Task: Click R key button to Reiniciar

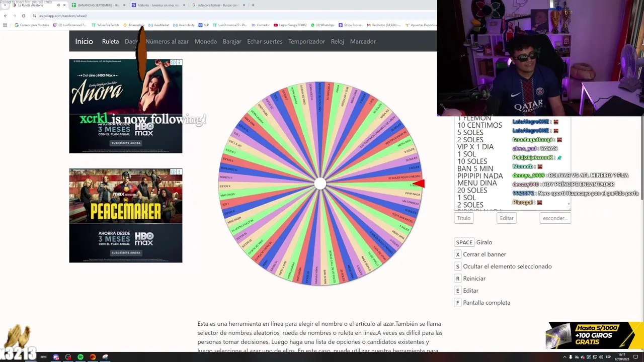Action: coord(458,279)
